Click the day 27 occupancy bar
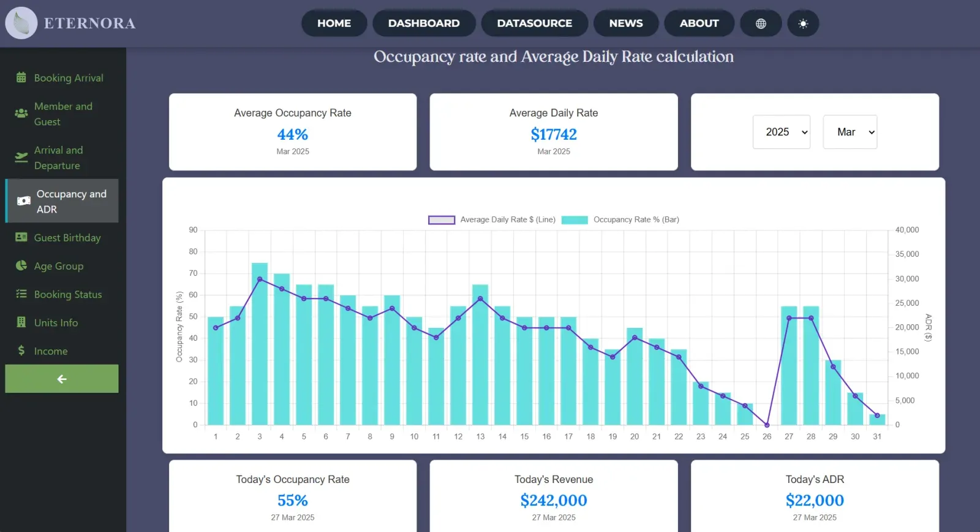 tap(789, 365)
